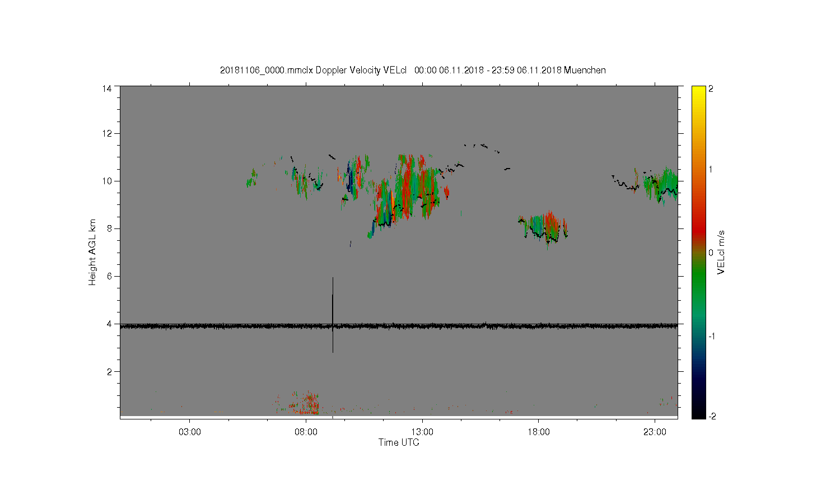840x504 pixels.
Task: Click the 'VELcl m/s' colorbar label
Action: (721, 252)
